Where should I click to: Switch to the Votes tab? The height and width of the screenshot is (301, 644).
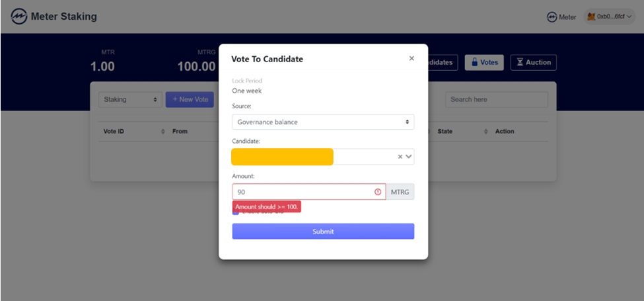pyautogui.click(x=484, y=62)
